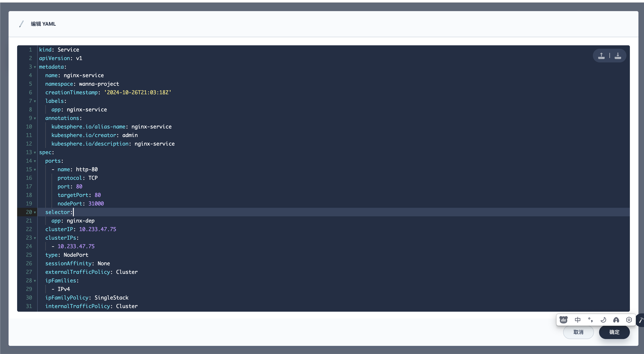Click the IME skin (A) icon
This screenshot has height=354, width=644.
point(616,320)
